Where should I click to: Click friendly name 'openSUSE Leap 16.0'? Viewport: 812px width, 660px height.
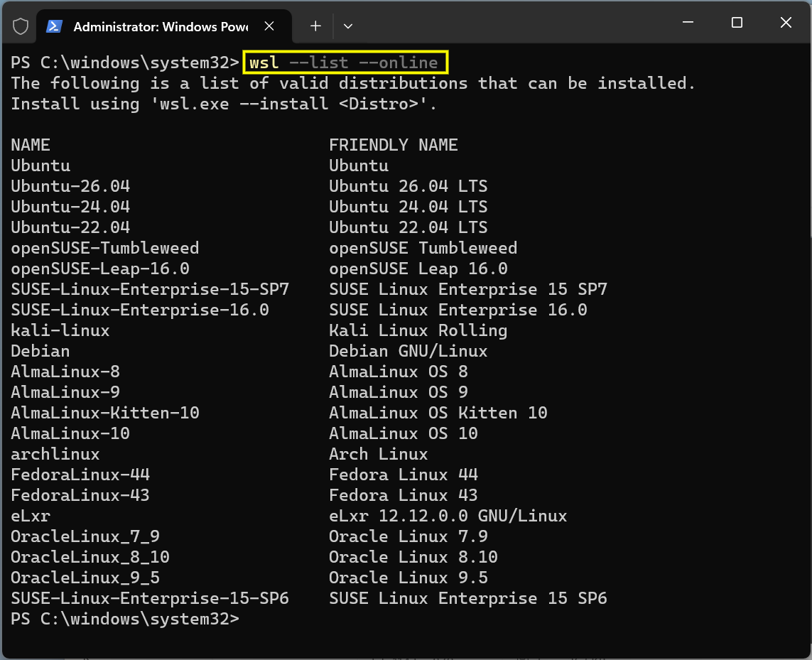[x=418, y=269]
